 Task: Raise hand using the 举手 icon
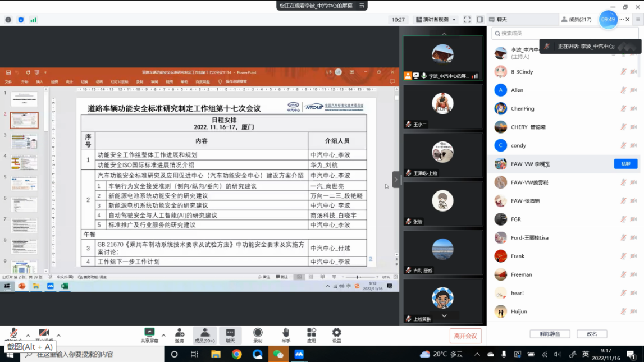point(286,332)
